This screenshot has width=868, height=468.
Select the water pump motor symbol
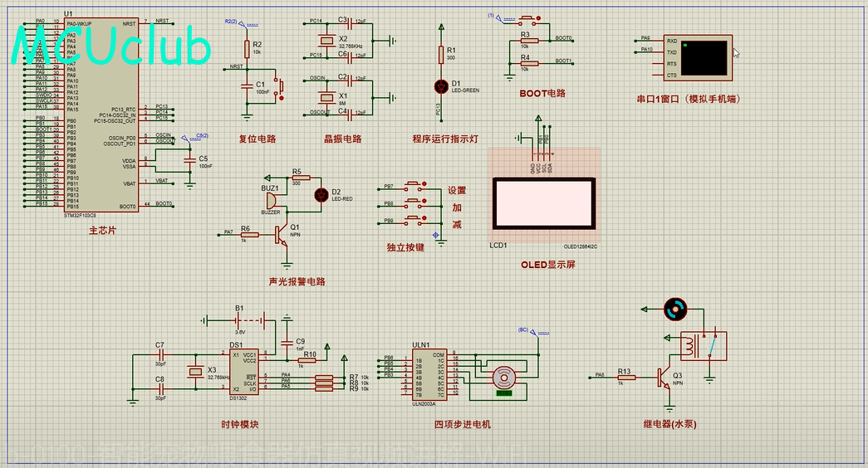tap(675, 310)
